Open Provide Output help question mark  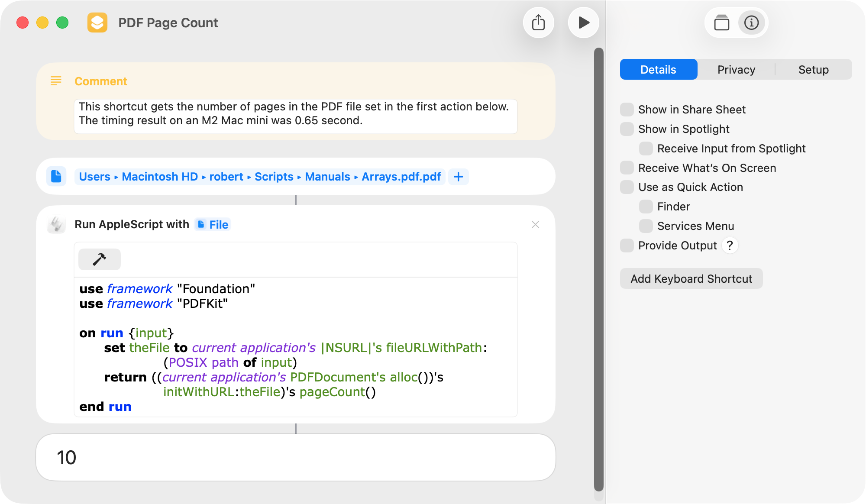point(730,246)
